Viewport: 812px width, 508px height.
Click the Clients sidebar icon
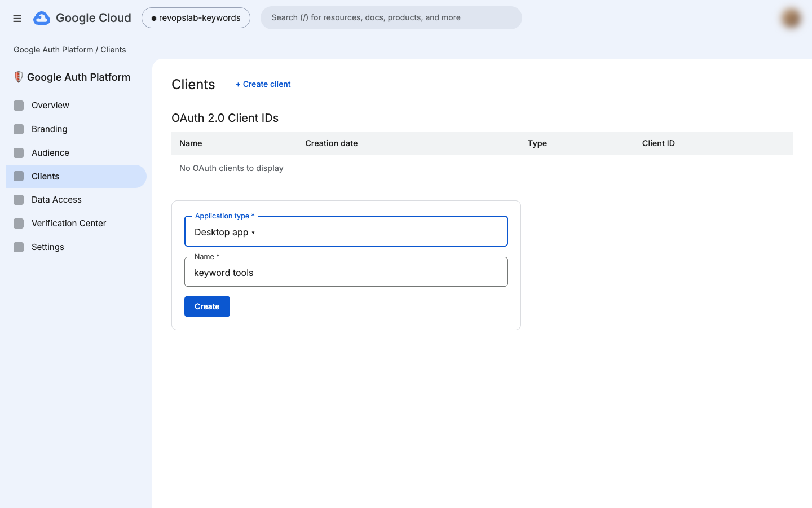click(x=19, y=176)
